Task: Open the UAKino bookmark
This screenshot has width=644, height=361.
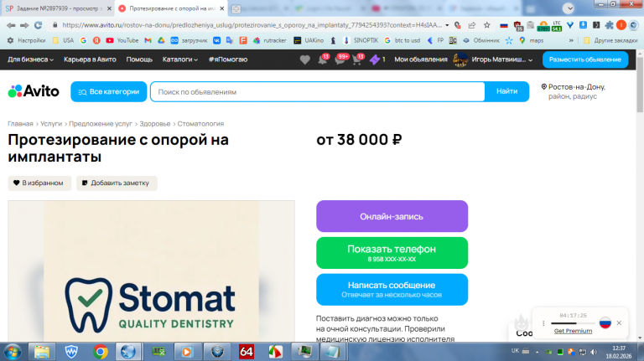Action: [309, 40]
